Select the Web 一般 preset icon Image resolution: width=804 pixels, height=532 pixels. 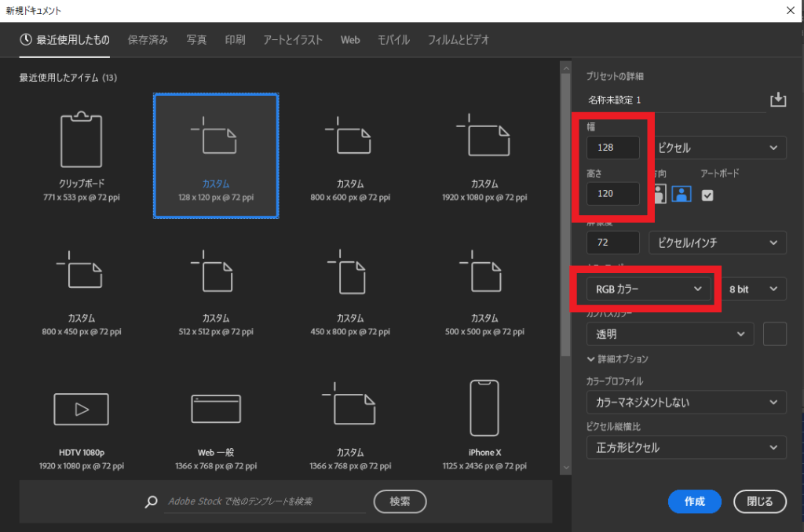point(216,409)
